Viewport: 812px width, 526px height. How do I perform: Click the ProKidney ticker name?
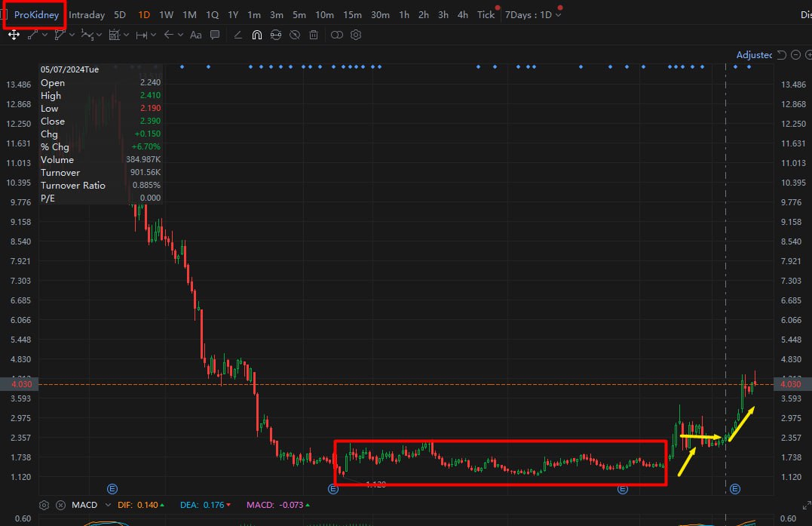click(36, 14)
